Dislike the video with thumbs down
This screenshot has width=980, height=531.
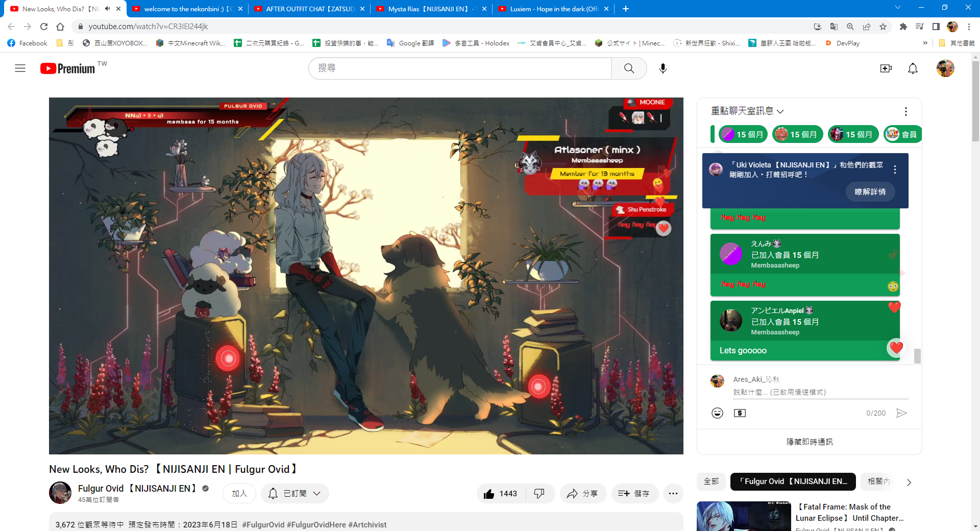point(539,493)
